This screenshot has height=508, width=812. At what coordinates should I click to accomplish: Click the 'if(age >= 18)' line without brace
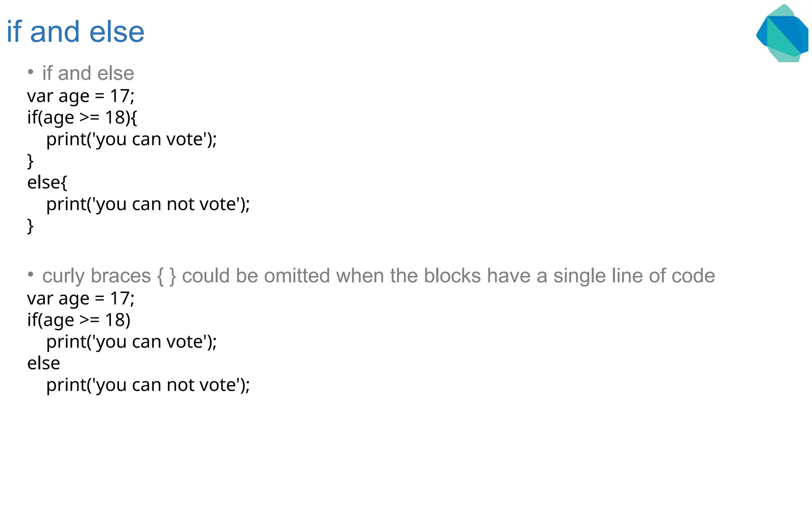coord(79,320)
